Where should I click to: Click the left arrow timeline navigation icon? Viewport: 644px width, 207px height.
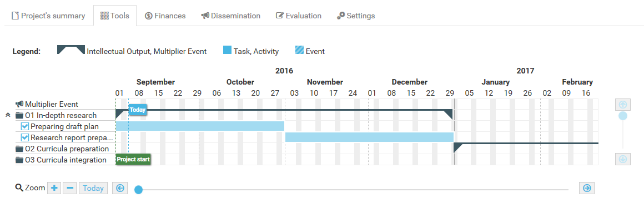pos(120,188)
